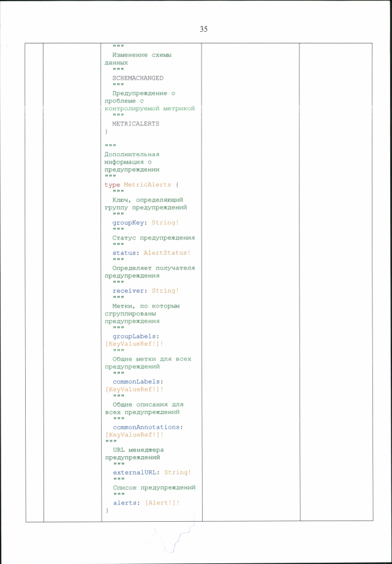Click the comment 'Ключ, определяющий'
392x564 pixels.
[147, 200]
